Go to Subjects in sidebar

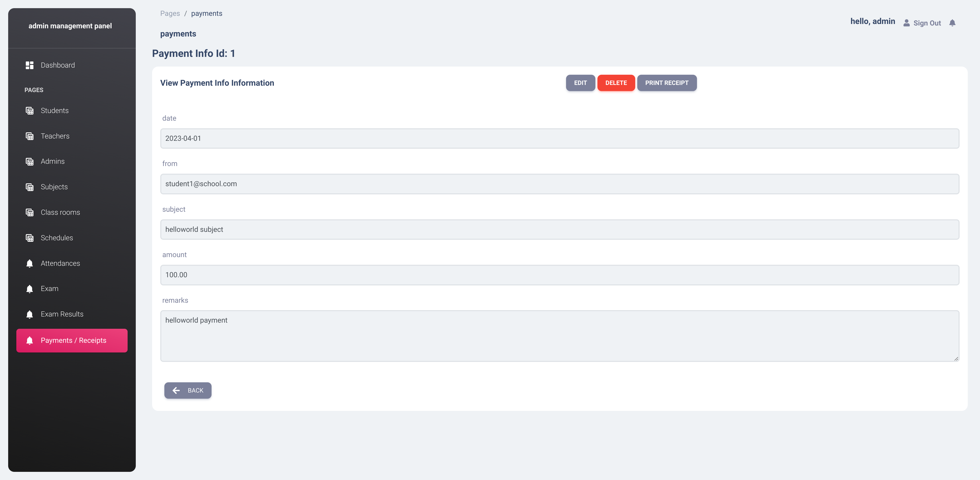54,187
